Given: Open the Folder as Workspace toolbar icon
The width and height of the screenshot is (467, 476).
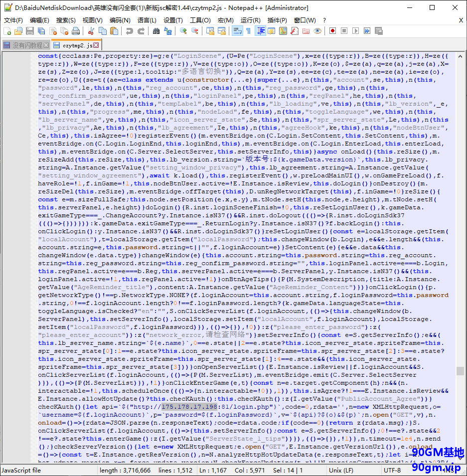Looking at the screenshot, I should pos(306,31).
